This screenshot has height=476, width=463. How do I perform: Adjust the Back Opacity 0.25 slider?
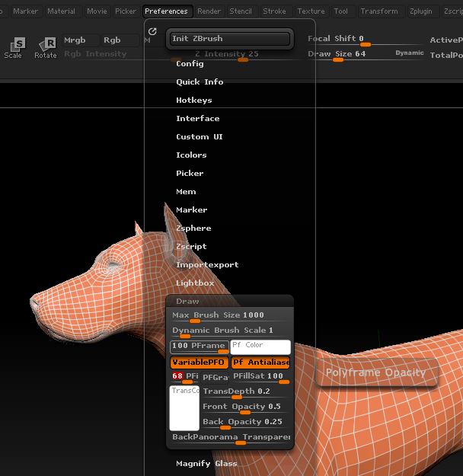click(245, 423)
